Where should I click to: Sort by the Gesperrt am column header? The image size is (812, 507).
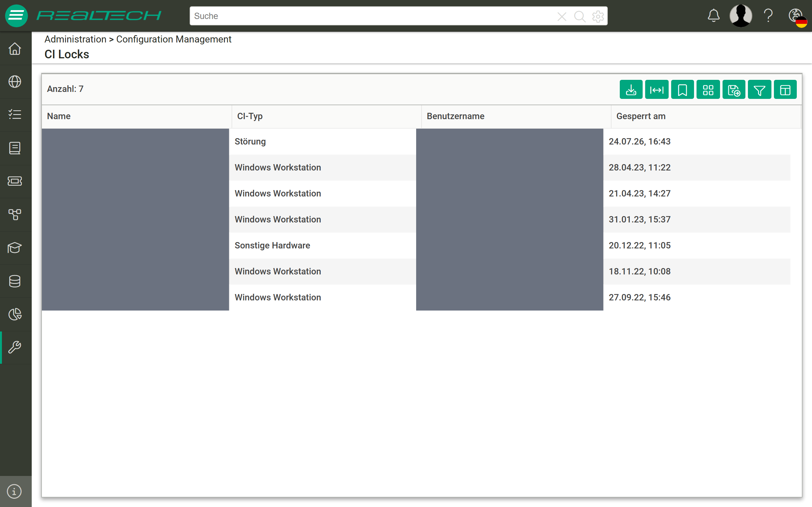641,116
